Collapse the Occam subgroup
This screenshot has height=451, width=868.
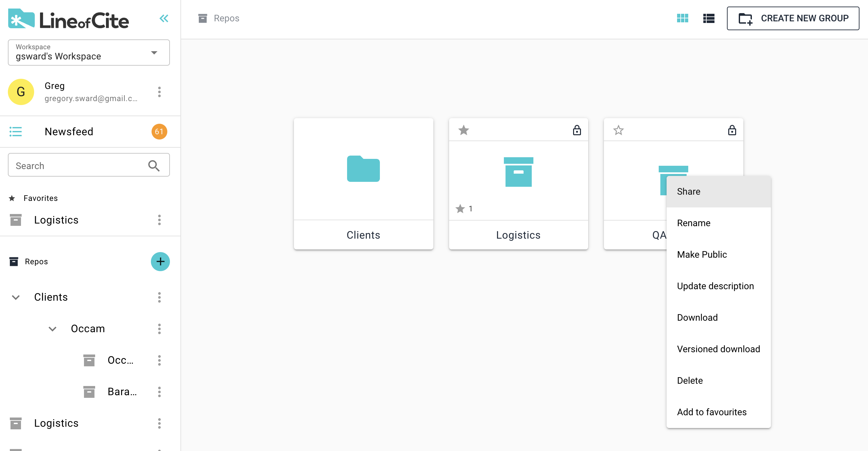[52, 329]
